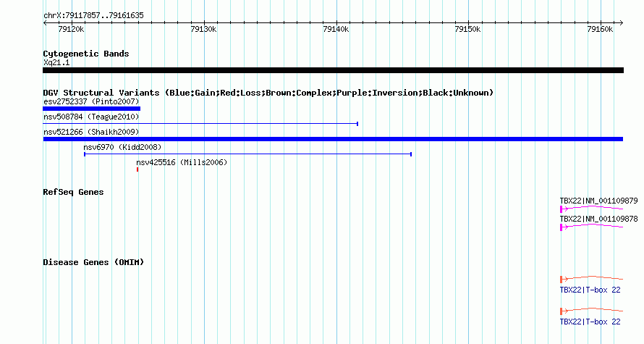
Task: Open the first TBX22|T-box 22 OMIM link
Action: (x=590, y=290)
